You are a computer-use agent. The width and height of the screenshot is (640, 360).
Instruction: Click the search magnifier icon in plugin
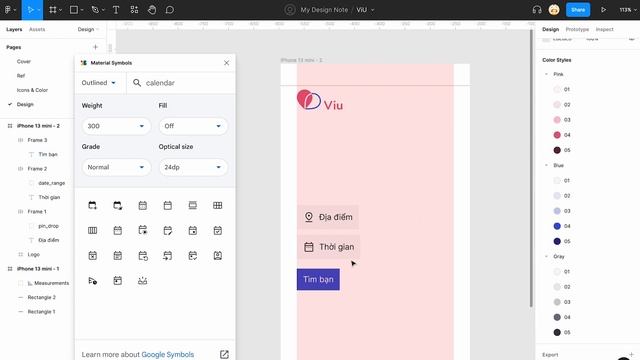click(x=137, y=83)
